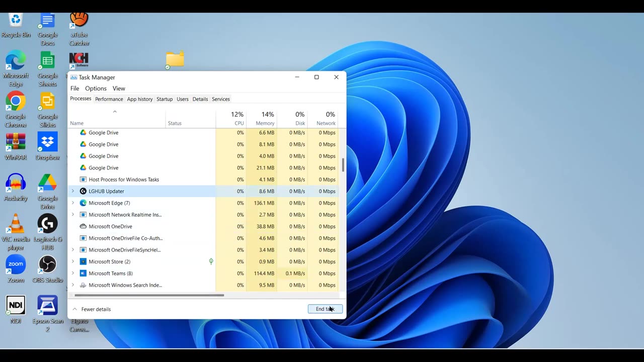Expand Microsoft Network Realtime Ins... row
Viewport: 644px width, 362px height.
pyautogui.click(x=73, y=215)
